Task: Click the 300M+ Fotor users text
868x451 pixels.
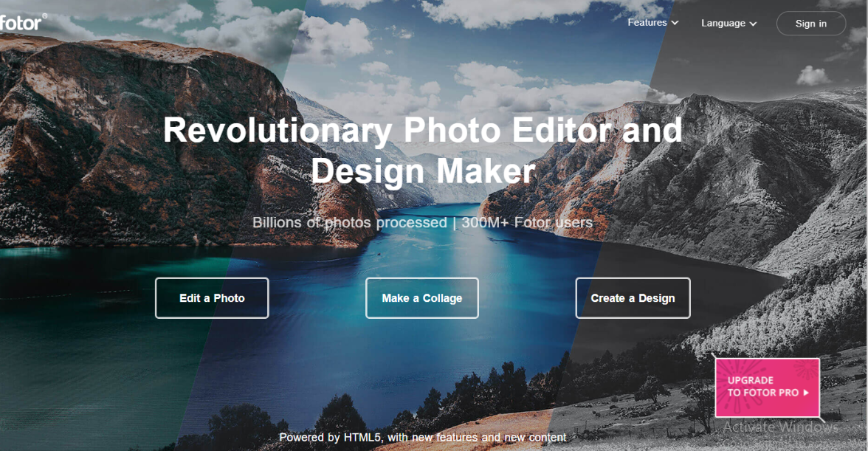Action: click(527, 222)
